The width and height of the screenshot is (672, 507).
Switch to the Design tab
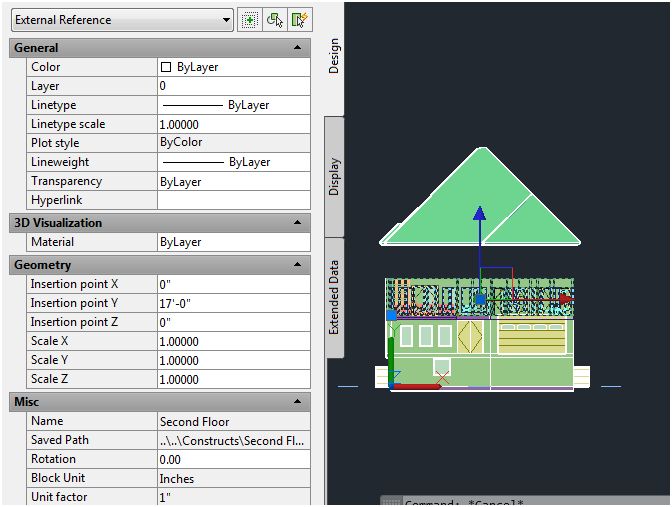click(x=334, y=56)
